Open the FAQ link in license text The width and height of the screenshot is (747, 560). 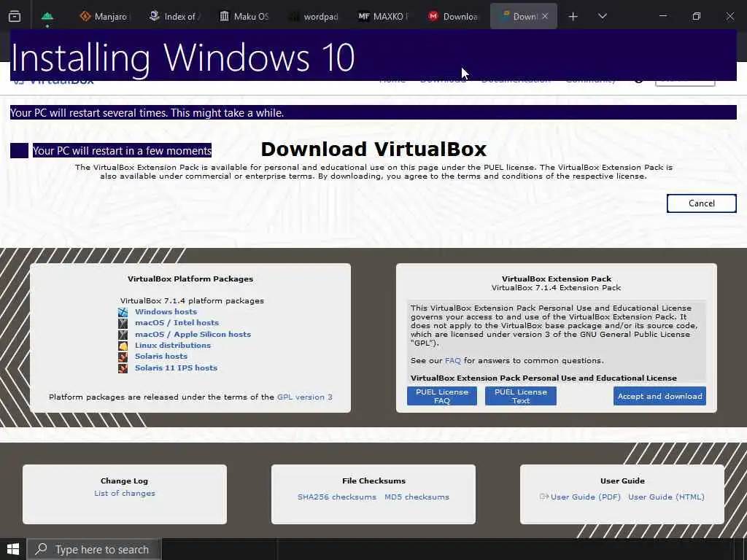coord(452,360)
